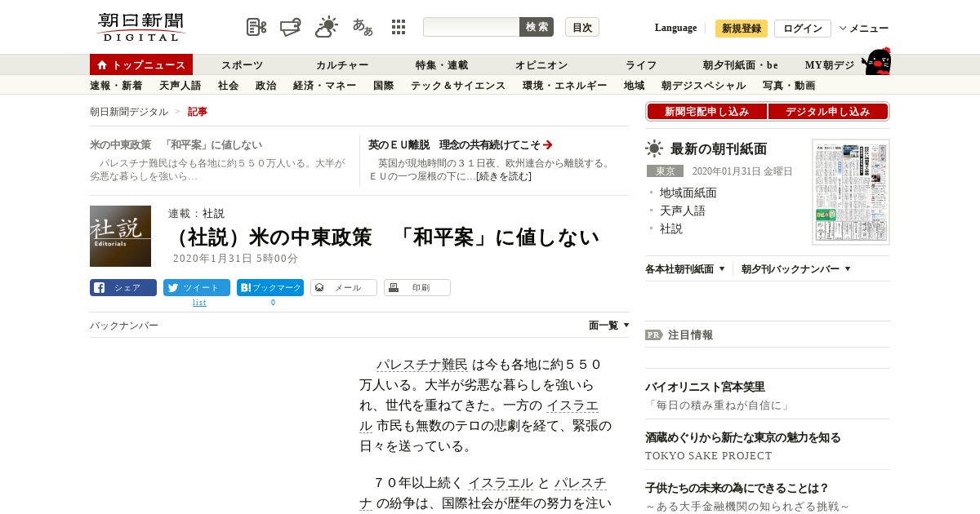
Task: Expand 朝夕刊バックナンバー dropdown
Action: click(796, 268)
